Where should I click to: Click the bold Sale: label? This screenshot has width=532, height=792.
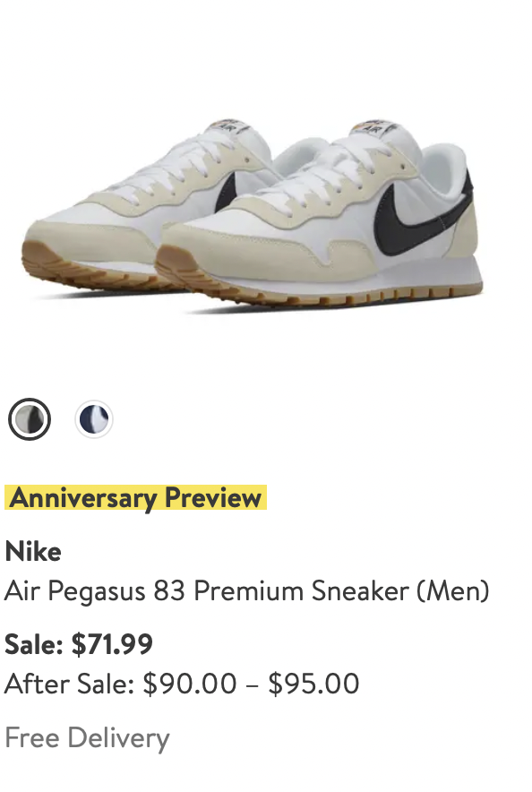coord(34,644)
